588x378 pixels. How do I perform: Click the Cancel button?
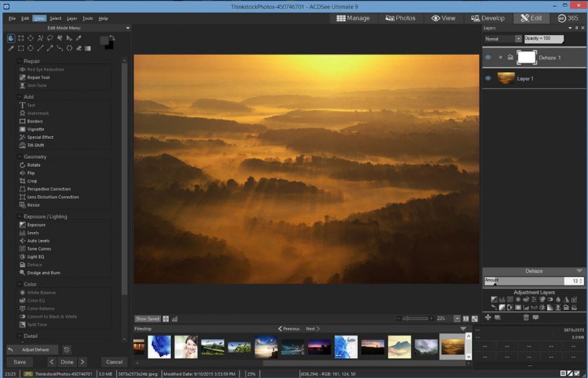[x=114, y=361]
